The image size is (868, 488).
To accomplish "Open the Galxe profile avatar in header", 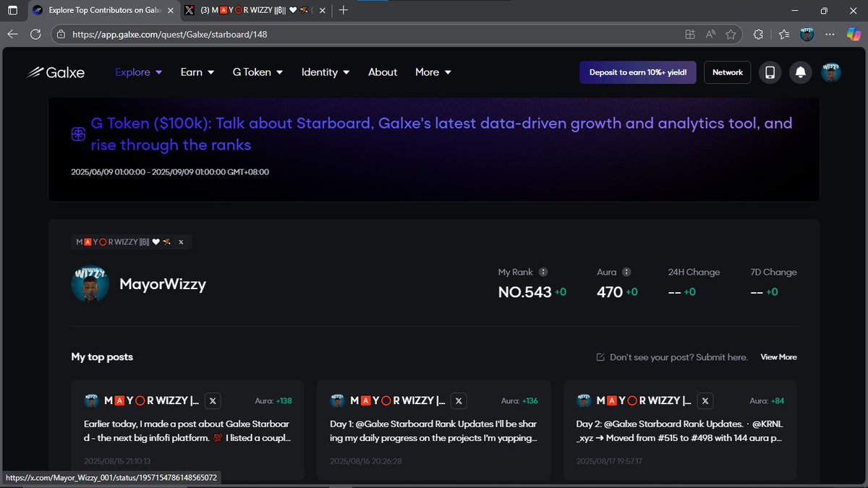I will (831, 72).
